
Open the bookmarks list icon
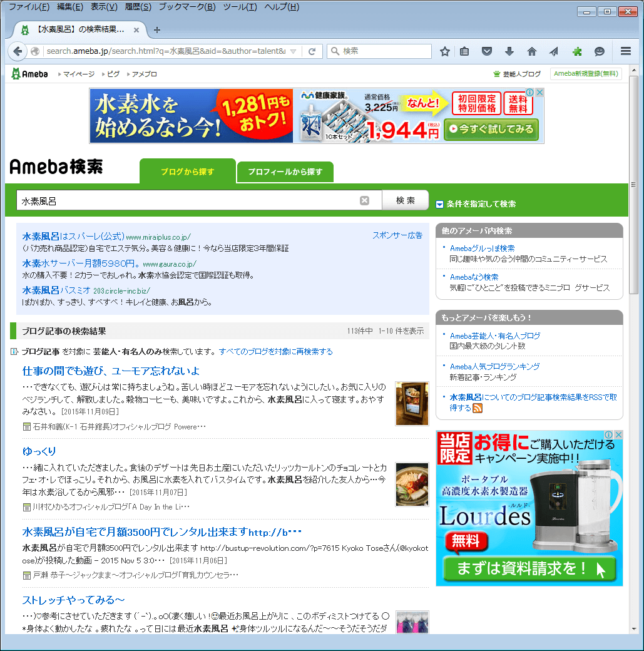point(464,51)
